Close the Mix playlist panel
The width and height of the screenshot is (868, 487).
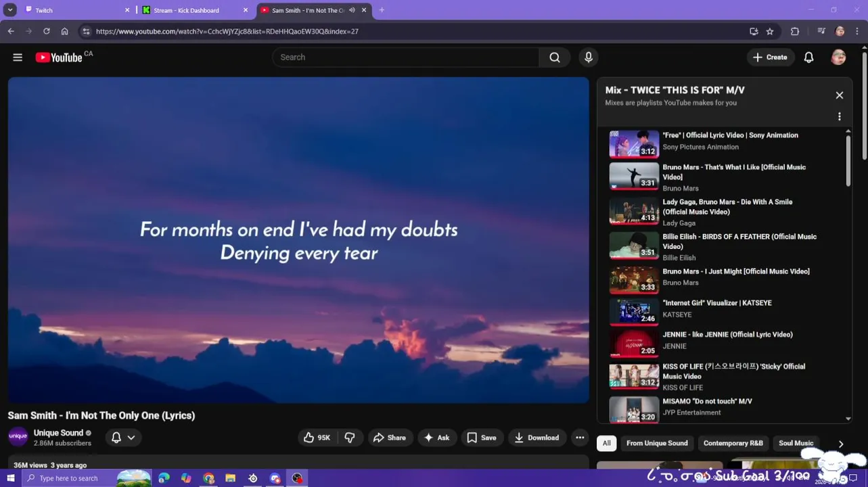click(x=840, y=95)
